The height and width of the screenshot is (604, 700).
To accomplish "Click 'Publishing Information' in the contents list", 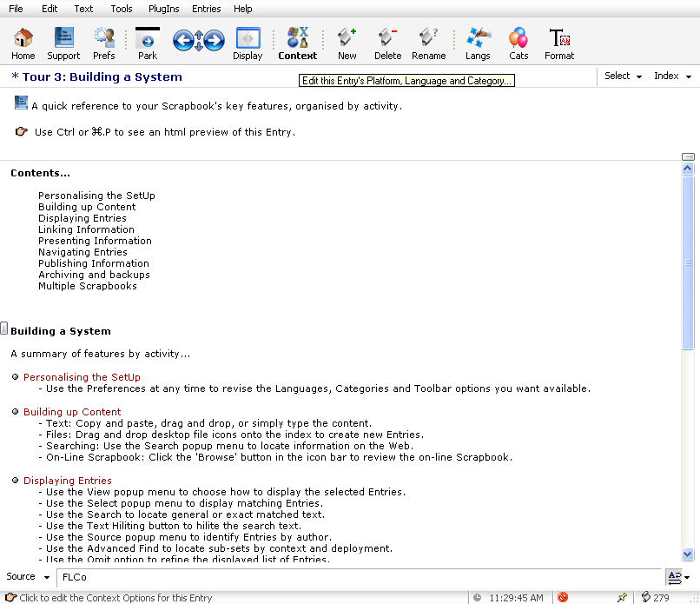I will click(94, 263).
